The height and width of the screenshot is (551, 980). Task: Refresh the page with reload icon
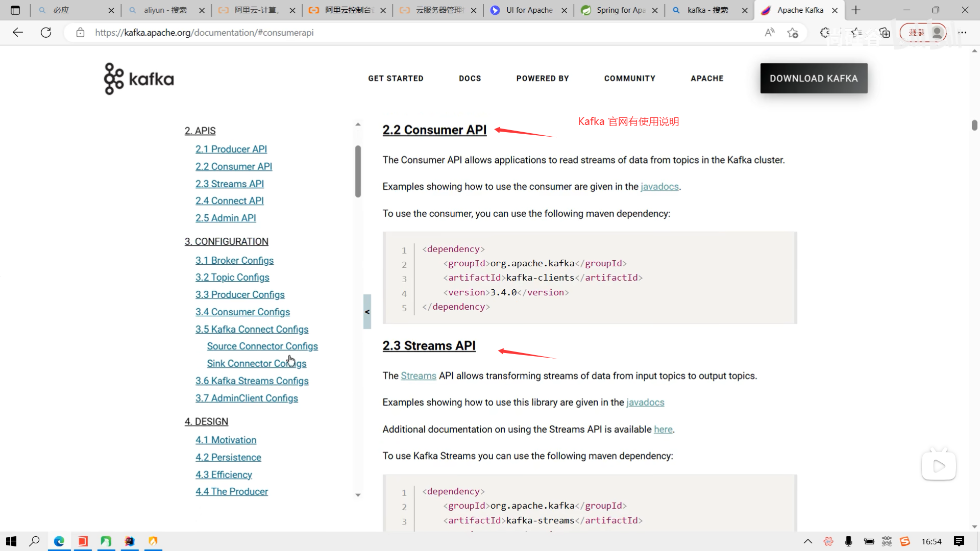pyautogui.click(x=46, y=33)
